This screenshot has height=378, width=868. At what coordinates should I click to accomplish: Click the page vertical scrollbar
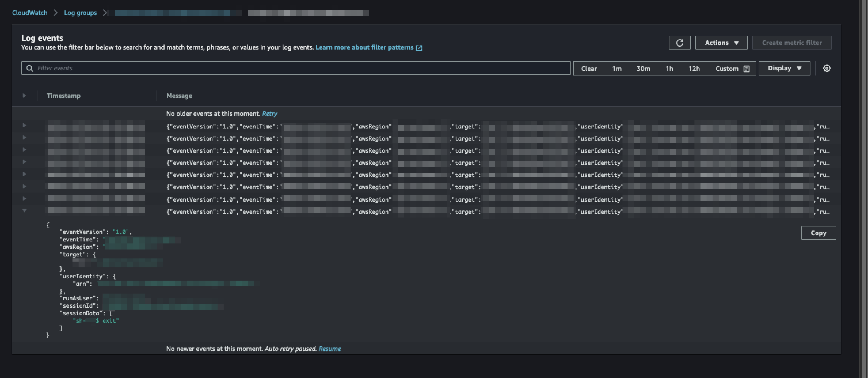864,189
